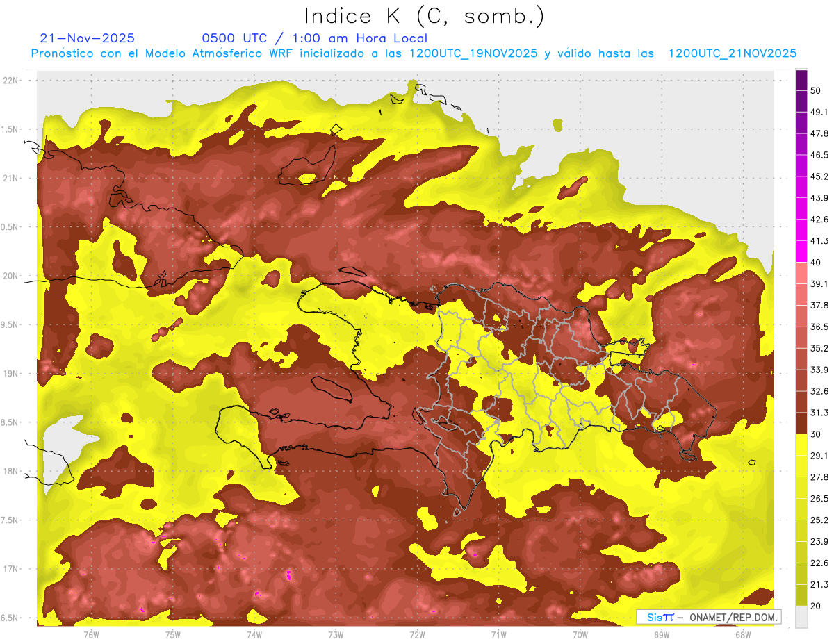Click the '76W' longitude label
This screenshot has height=644, width=834.
(x=91, y=635)
